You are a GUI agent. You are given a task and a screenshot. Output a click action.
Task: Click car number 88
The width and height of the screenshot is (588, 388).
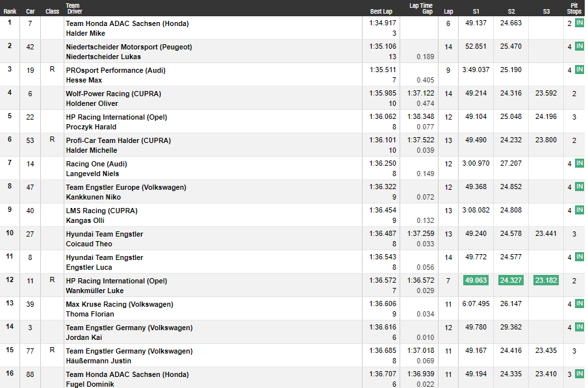[x=30, y=374]
